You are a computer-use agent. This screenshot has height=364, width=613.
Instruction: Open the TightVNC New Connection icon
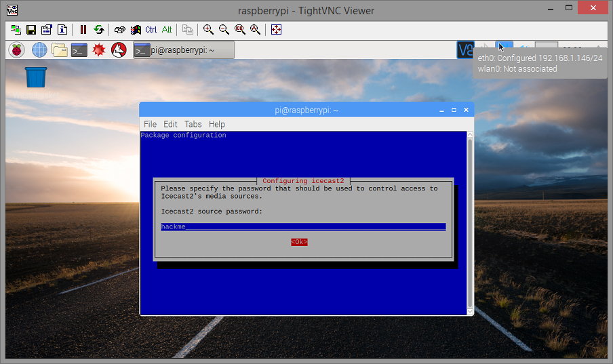(16, 30)
